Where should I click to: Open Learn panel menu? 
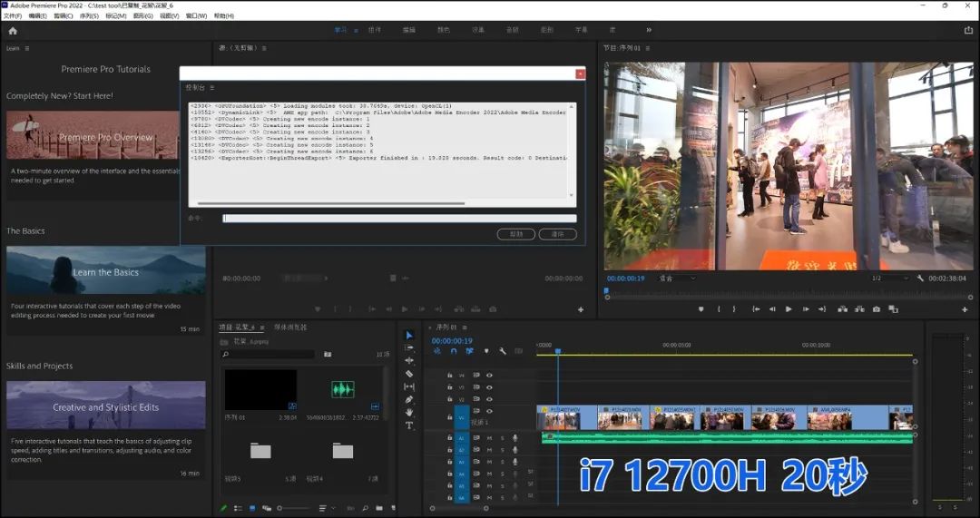27,48
